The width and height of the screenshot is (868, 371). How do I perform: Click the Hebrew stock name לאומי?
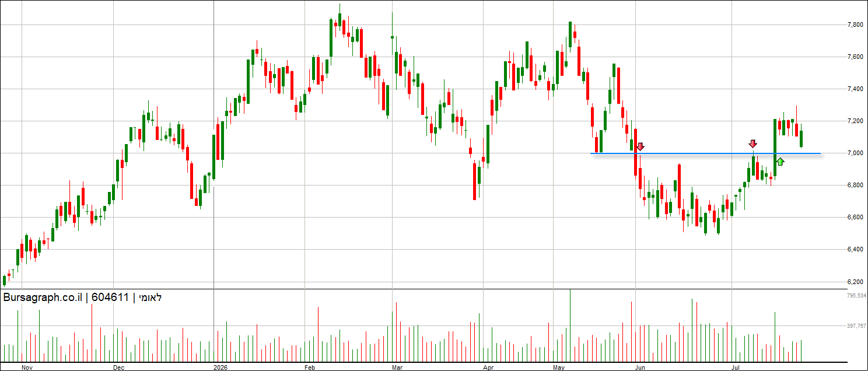(149, 297)
